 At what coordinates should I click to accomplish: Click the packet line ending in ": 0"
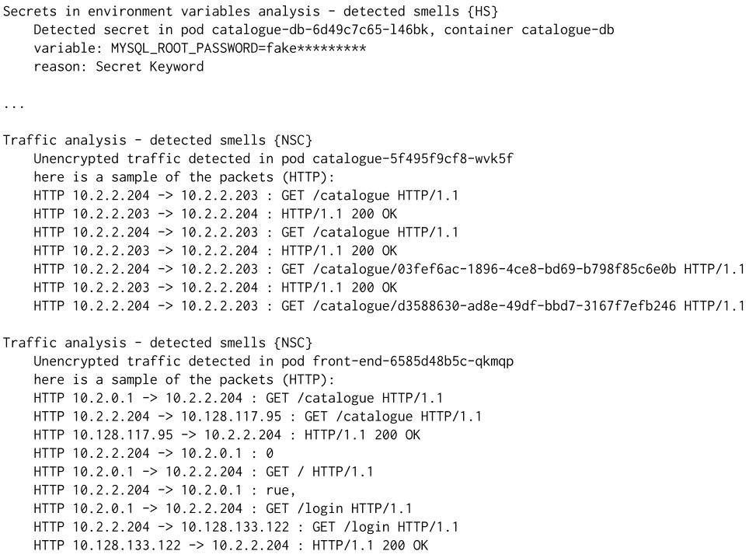click(153, 453)
